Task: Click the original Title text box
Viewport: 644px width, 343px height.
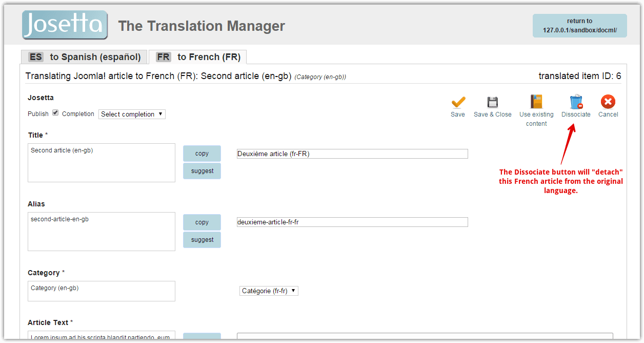Action: 102,163
